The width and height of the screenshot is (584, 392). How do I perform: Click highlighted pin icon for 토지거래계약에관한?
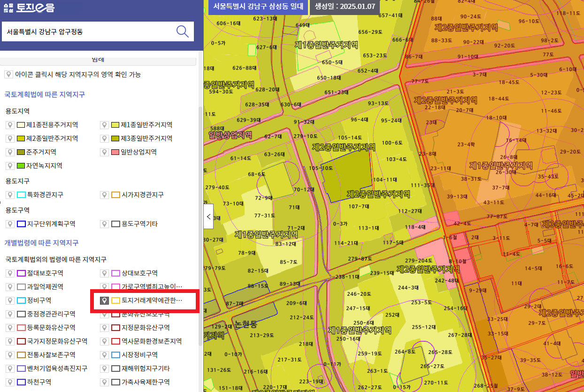coord(105,300)
